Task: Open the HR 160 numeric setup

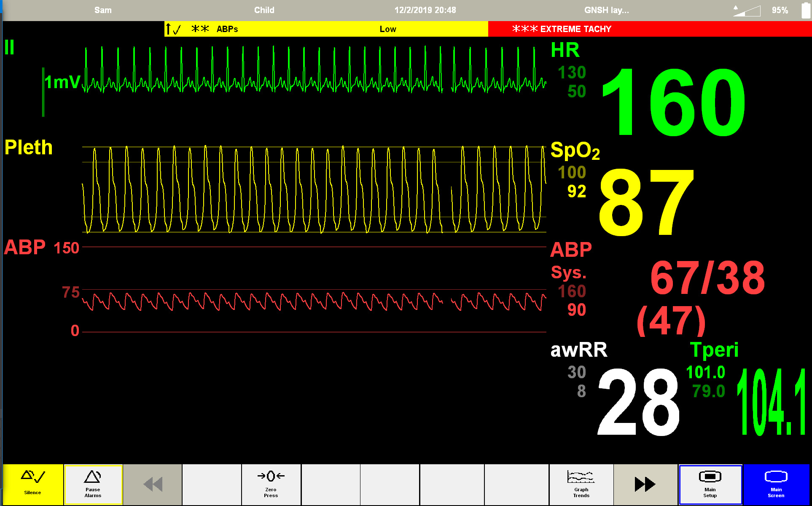Action: 673,102
